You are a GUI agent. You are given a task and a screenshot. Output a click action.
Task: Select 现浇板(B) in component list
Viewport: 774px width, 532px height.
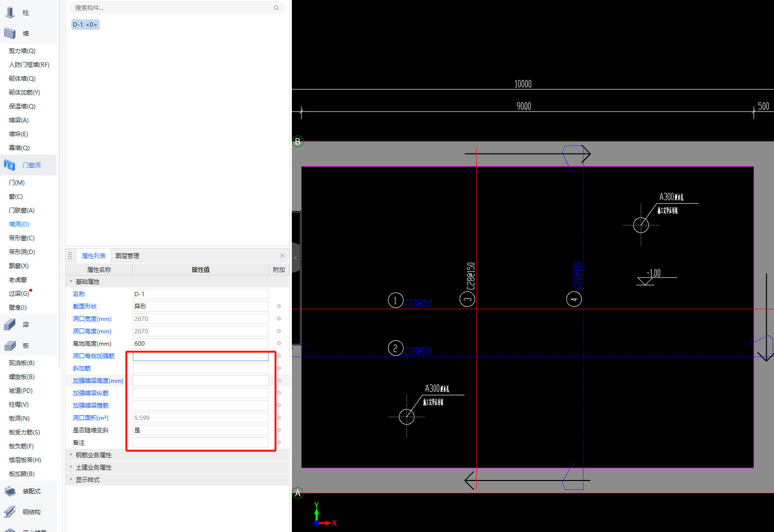[22, 363]
